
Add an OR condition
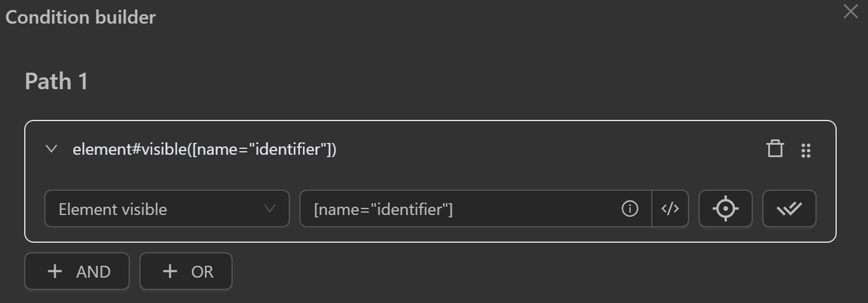pyautogui.click(x=185, y=271)
